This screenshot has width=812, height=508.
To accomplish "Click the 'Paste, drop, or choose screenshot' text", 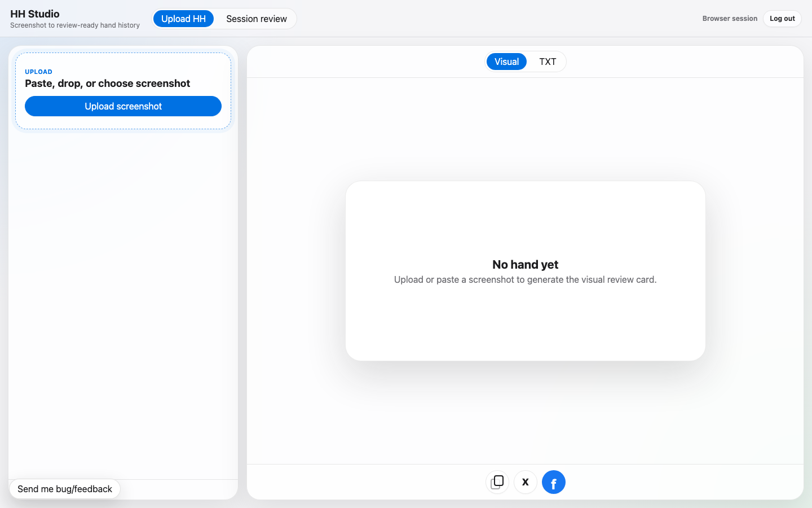I will [108, 83].
